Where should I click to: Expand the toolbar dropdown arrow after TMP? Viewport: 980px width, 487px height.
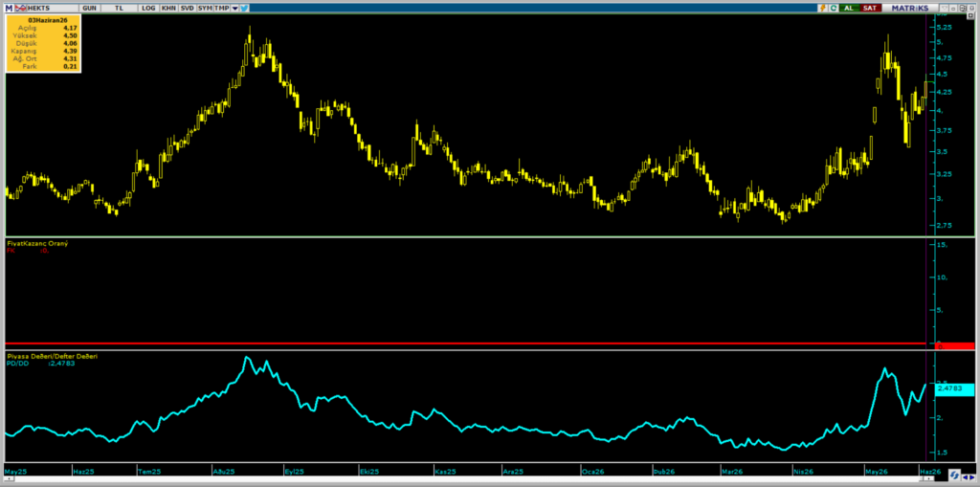point(235,8)
